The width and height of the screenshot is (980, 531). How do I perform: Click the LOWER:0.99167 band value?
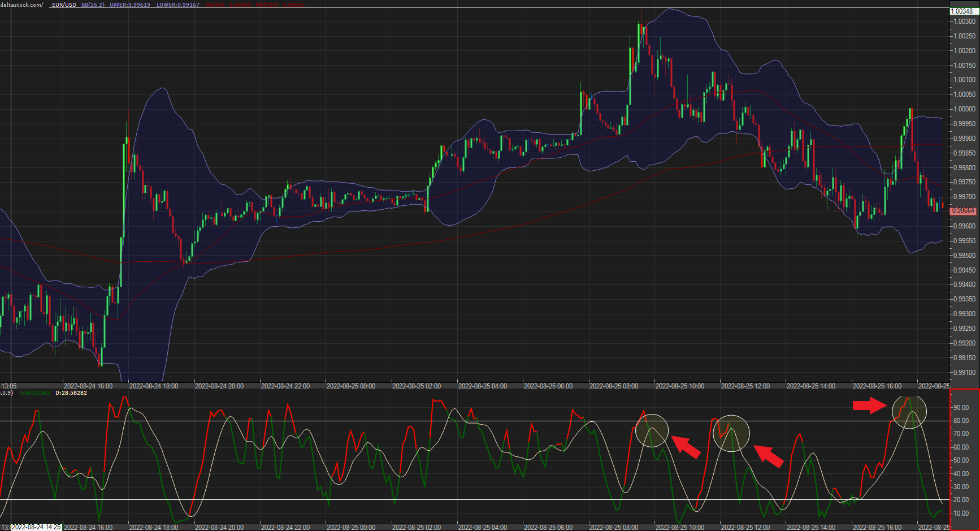tap(178, 5)
